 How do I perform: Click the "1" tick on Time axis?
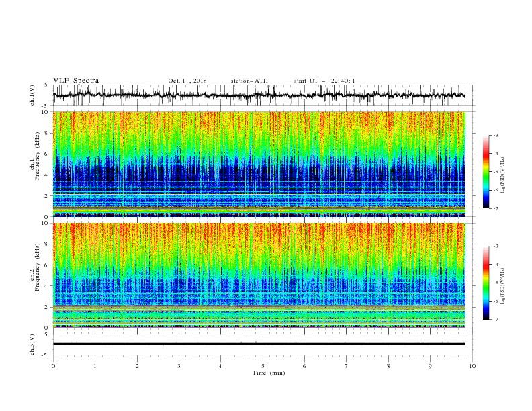click(95, 366)
